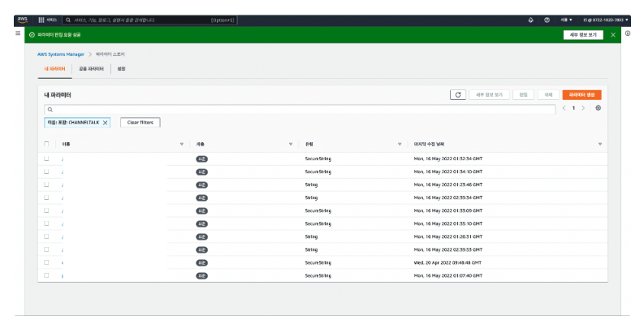This screenshot has height=325, width=644.
Task: Focus the parameter filter search box
Action: [300, 110]
